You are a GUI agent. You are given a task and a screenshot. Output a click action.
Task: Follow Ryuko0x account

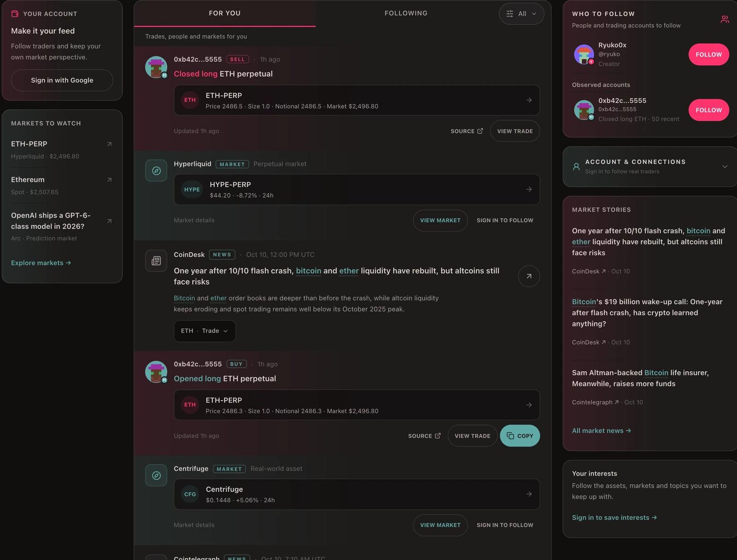708,55
